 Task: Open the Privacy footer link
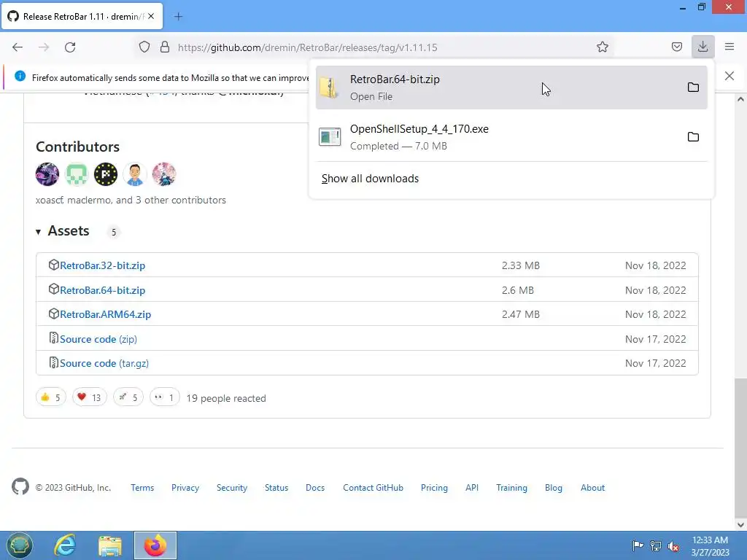(185, 488)
